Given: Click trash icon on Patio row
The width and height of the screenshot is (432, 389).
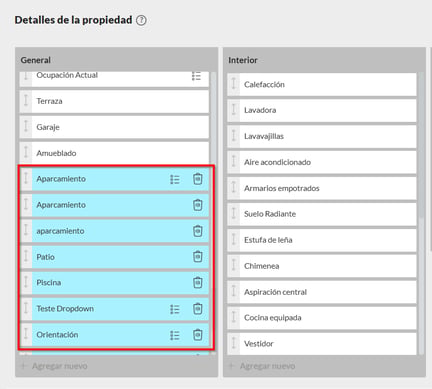Looking at the screenshot, I should tap(198, 257).
